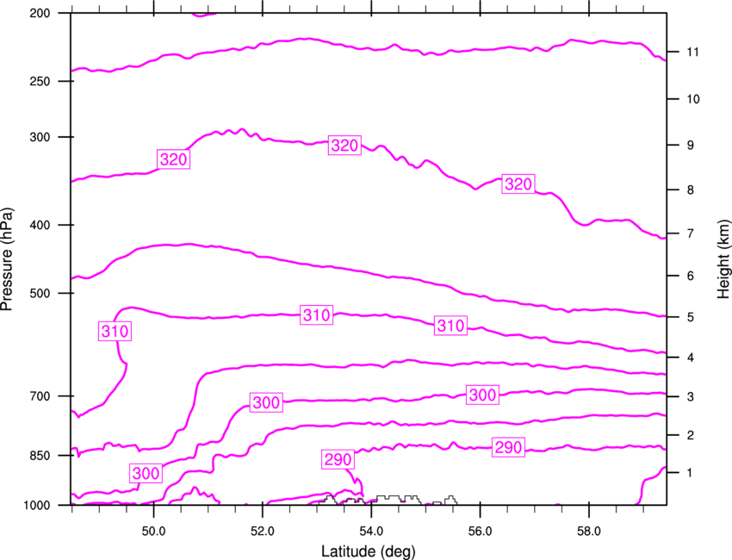Pick the 6 km height tick label
732x560 pixels.
click(691, 276)
